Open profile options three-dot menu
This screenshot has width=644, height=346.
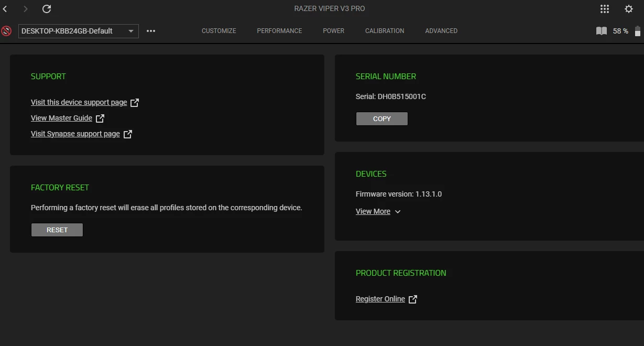pyautogui.click(x=151, y=31)
